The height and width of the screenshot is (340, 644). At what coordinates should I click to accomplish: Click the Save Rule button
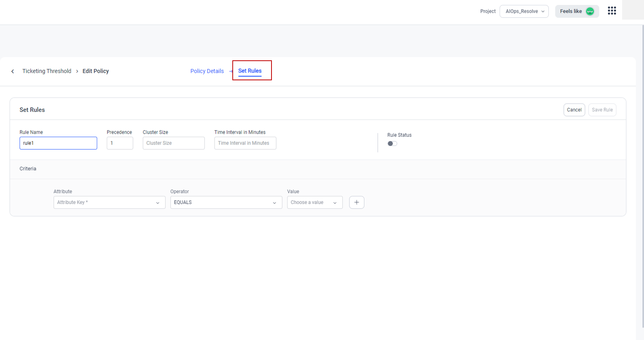pyautogui.click(x=602, y=110)
